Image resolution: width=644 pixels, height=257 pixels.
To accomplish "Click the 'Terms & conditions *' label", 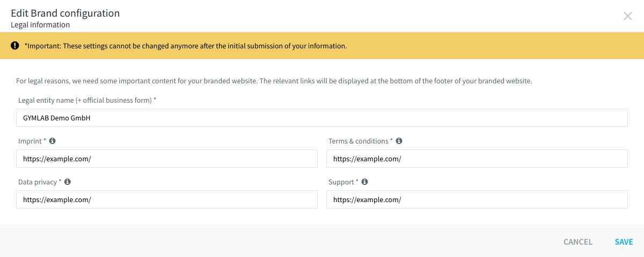I will click(361, 141).
